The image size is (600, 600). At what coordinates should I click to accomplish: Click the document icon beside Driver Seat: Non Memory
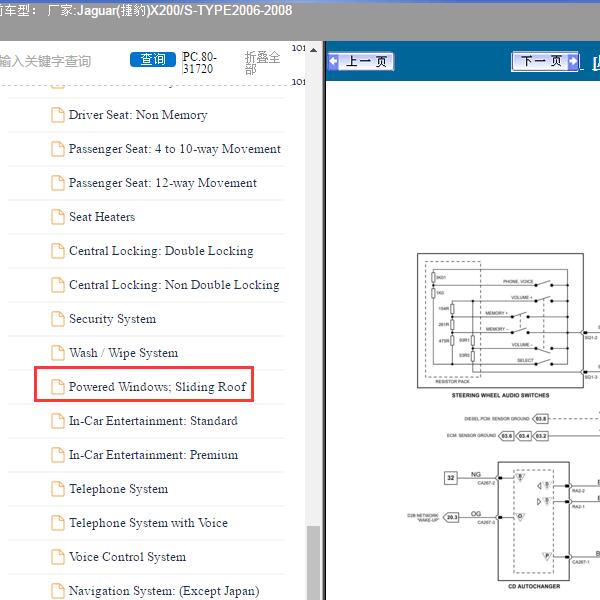click(58, 115)
